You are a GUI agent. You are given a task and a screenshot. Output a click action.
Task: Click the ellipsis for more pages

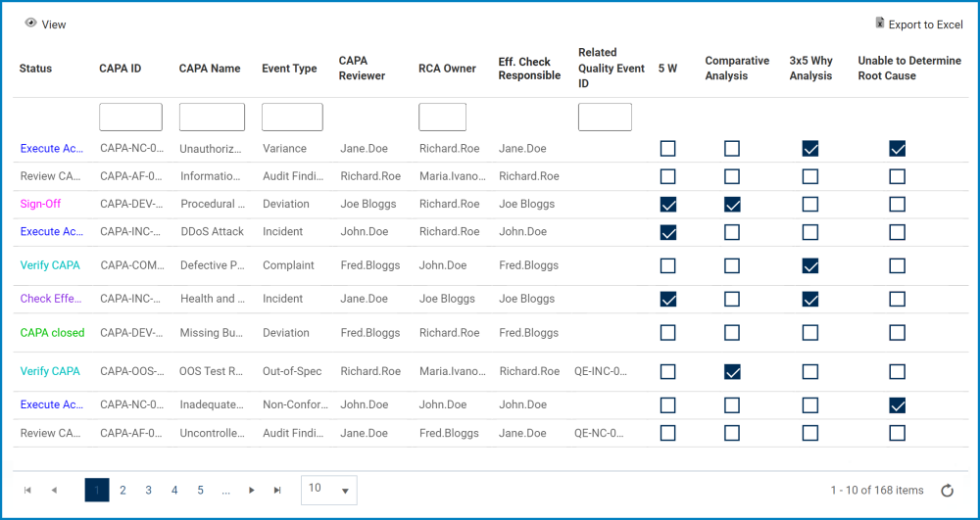pos(226,491)
